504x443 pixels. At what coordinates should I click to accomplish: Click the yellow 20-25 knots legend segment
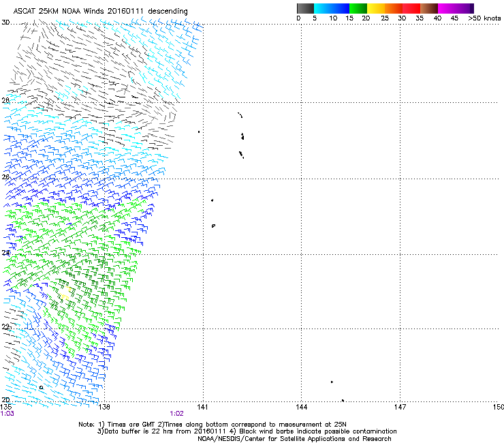tap(376, 8)
